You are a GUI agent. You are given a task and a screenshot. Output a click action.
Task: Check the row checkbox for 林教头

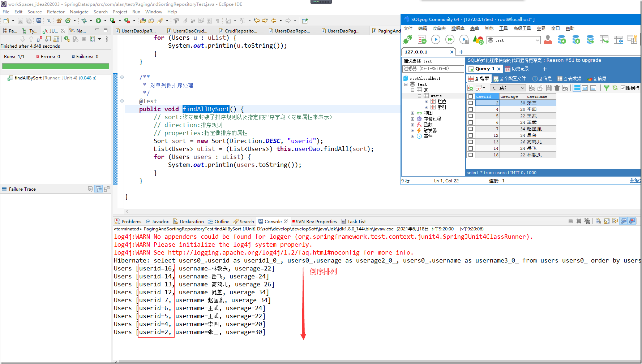(x=470, y=155)
